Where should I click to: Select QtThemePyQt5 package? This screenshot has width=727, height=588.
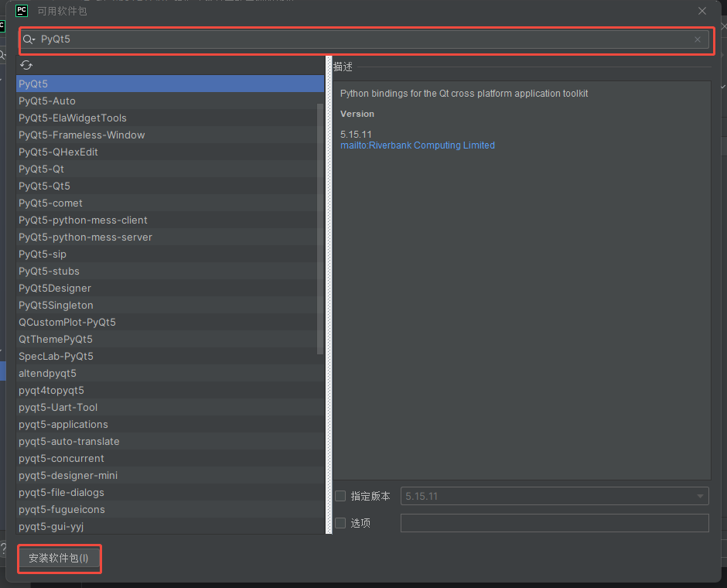coord(170,339)
